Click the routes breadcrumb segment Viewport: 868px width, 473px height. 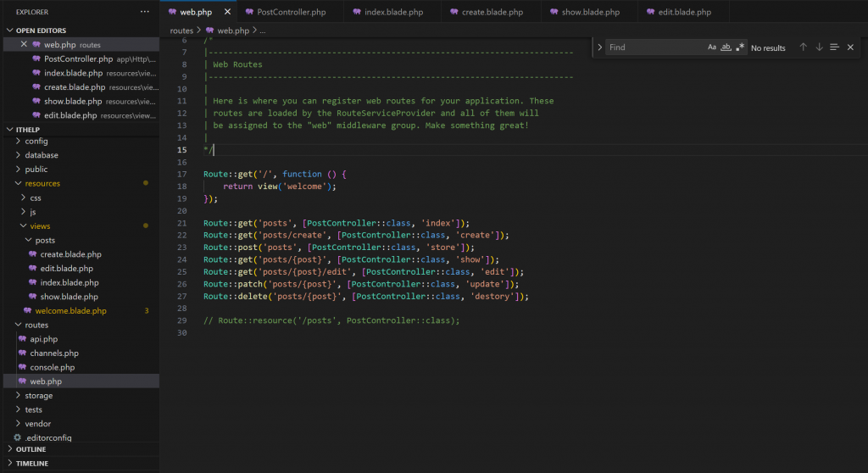coord(181,31)
